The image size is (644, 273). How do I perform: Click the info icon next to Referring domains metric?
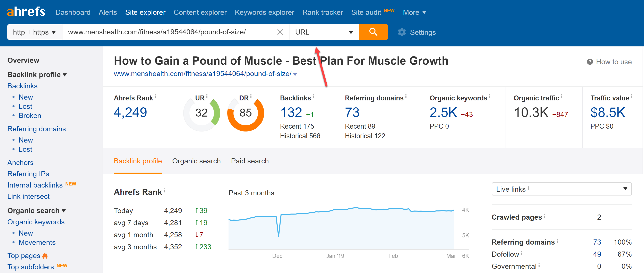pos(405,96)
